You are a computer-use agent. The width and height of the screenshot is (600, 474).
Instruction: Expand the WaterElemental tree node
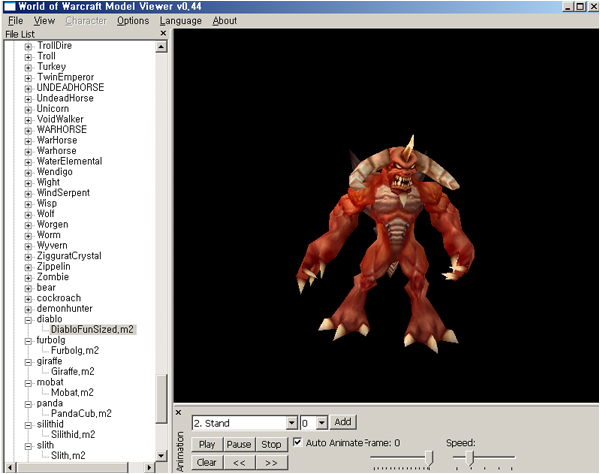28,160
